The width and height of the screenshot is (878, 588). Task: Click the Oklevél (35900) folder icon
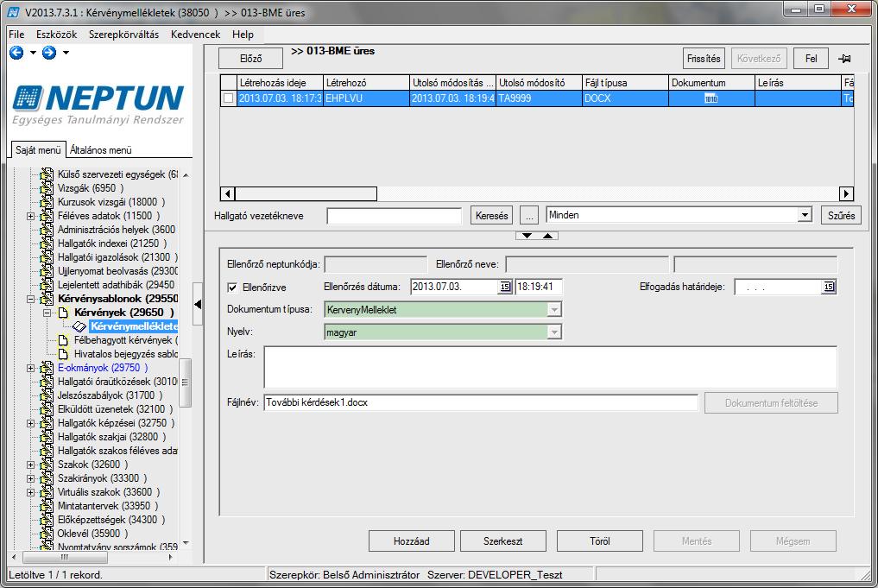(x=47, y=534)
